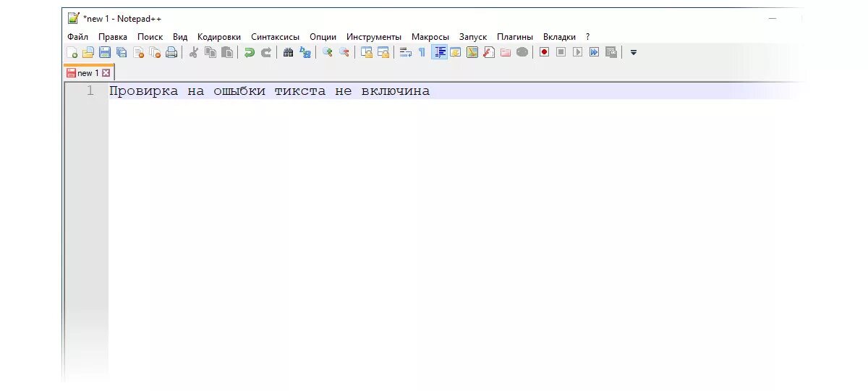Click the Copy toolbar icon
This screenshot has height=391, width=868.
(x=210, y=52)
